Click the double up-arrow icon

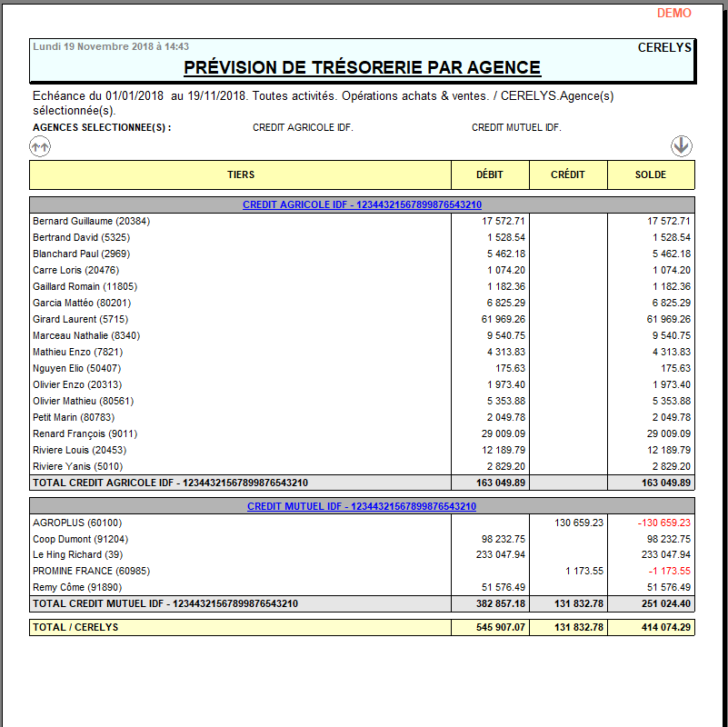coord(40,145)
